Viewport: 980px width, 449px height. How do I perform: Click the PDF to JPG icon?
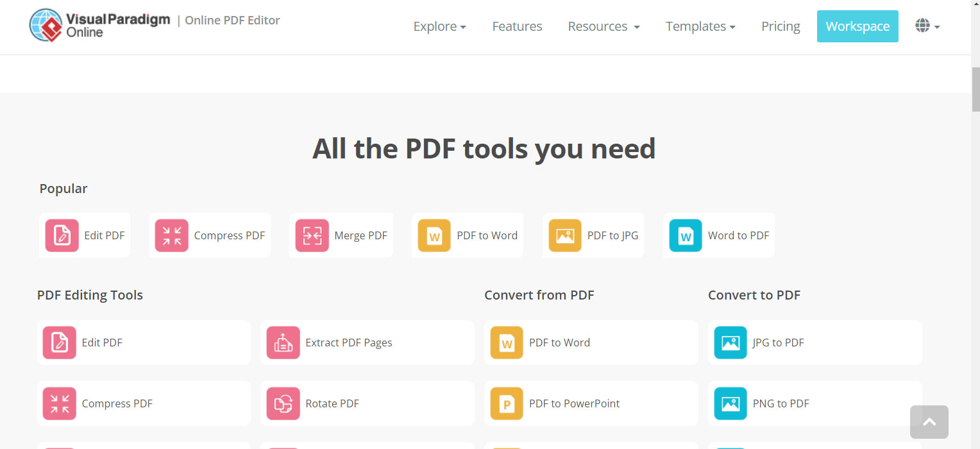(564, 235)
